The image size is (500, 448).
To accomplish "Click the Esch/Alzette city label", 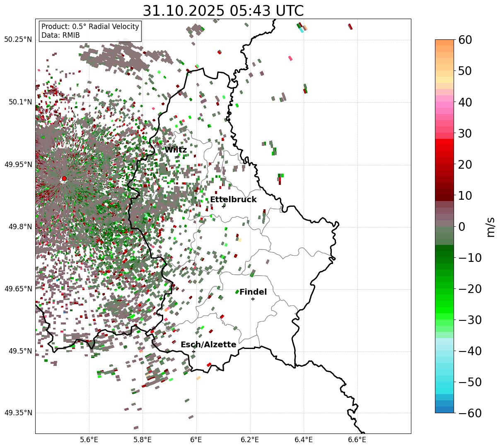I will (208, 345).
